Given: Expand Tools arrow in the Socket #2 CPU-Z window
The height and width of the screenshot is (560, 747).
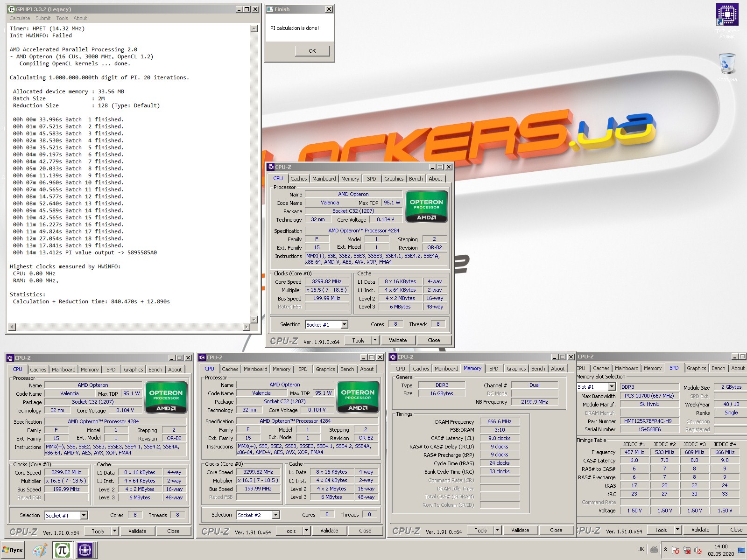Looking at the screenshot, I should 306,531.
